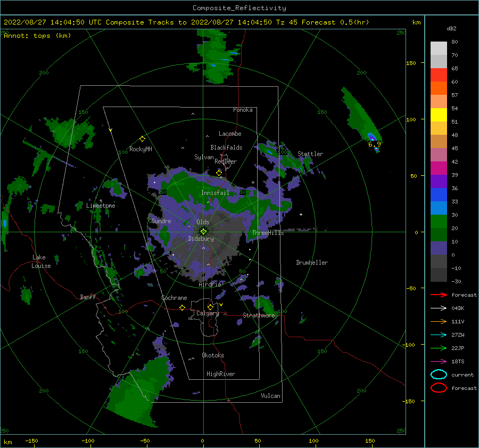Click the yellow diamond marker below RedDeer
Image resolution: width=479 pixels, height=448 pixels.
(x=219, y=173)
